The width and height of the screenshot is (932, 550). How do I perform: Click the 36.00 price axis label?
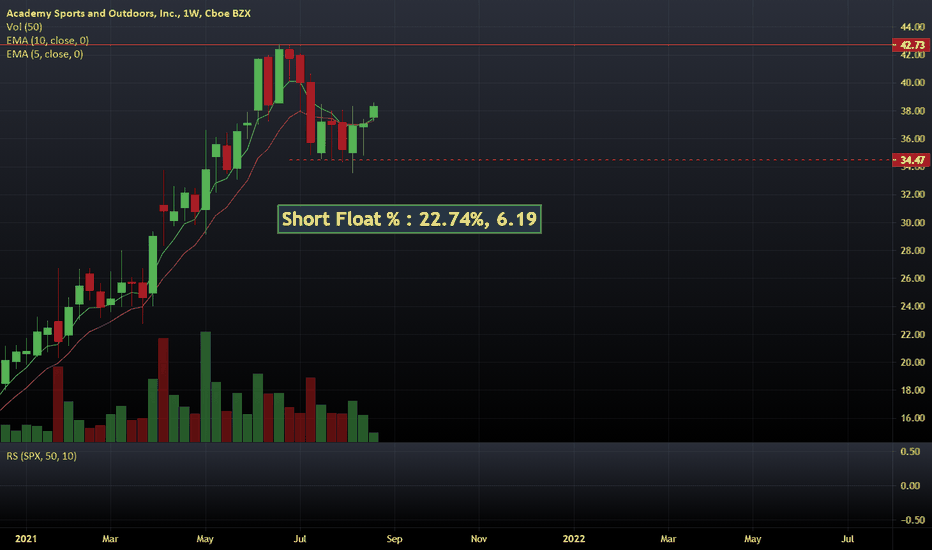point(912,139)
